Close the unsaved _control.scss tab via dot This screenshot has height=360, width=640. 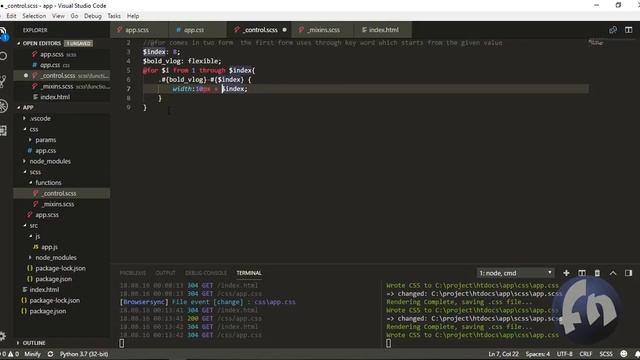(x=284, y=30)
